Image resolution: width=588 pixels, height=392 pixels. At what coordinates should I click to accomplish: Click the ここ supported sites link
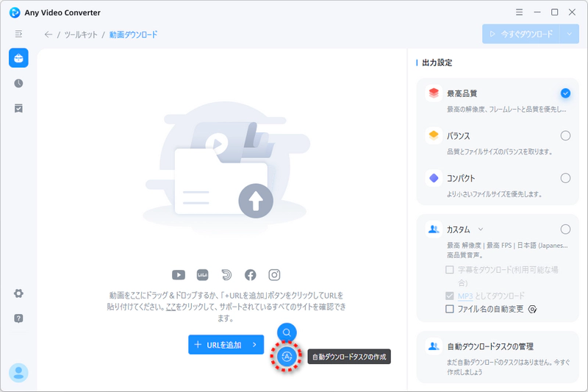[171, 307]
